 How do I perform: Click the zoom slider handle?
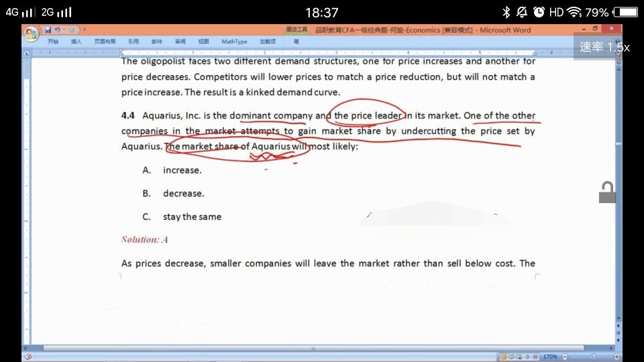[594, 357]
